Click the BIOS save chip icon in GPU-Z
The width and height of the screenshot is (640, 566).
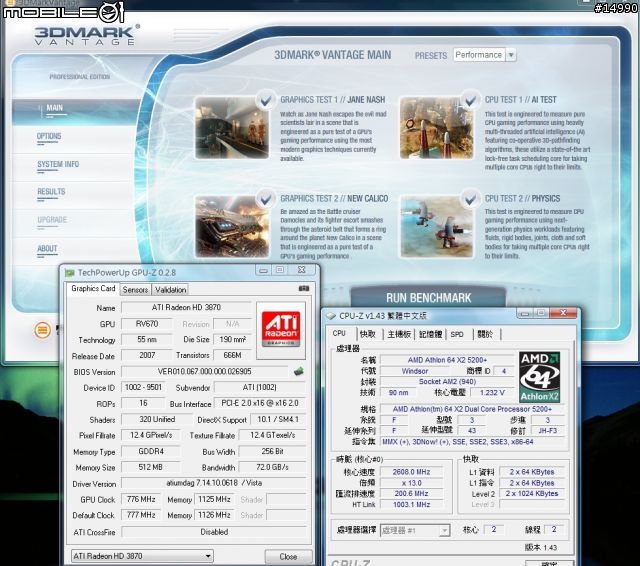(299, 371)
